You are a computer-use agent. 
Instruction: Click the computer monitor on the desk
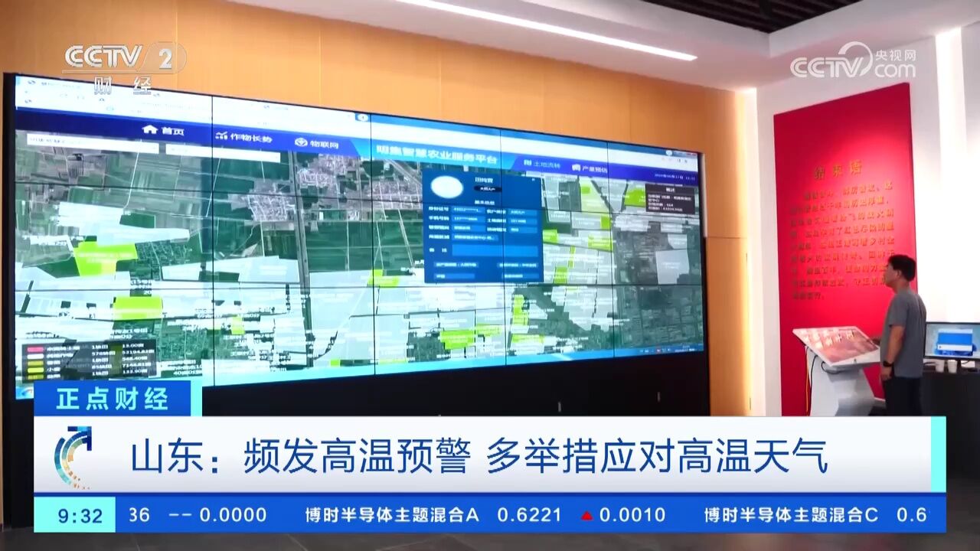click(x=952, y=341)
